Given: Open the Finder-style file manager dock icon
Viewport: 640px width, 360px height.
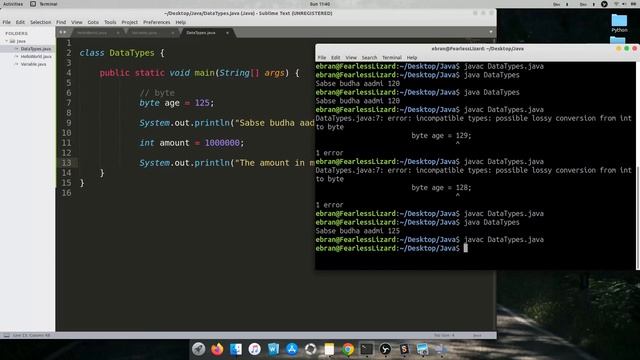Looking at the screenshot, I should pyautogui.click(x=236, y=349).
